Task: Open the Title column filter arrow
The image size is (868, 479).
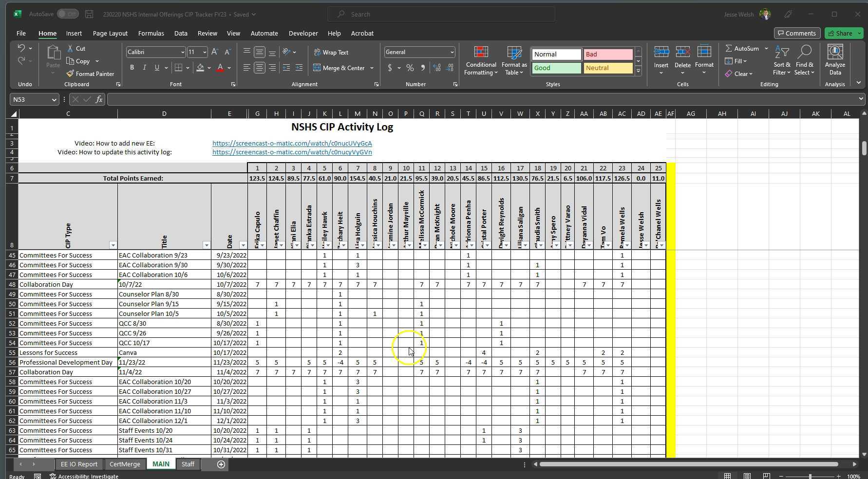Action: pyautogui.click(x=207, y=245)
